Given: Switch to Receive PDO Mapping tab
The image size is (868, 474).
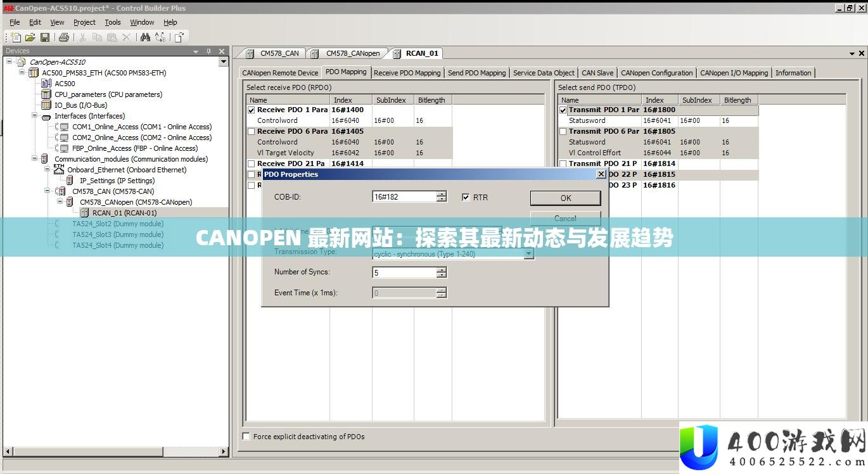Looking at the screenshot, I should pos(407,73).
